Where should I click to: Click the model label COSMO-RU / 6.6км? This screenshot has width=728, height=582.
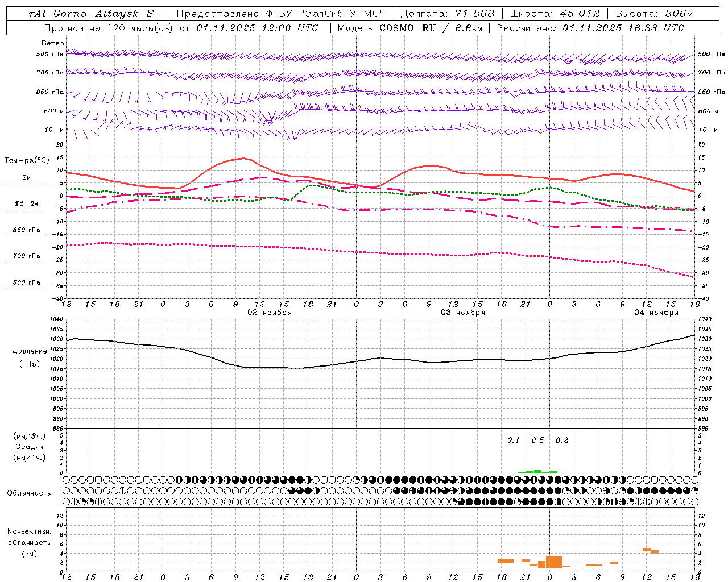pyautogui.click(x=431, y=28)
